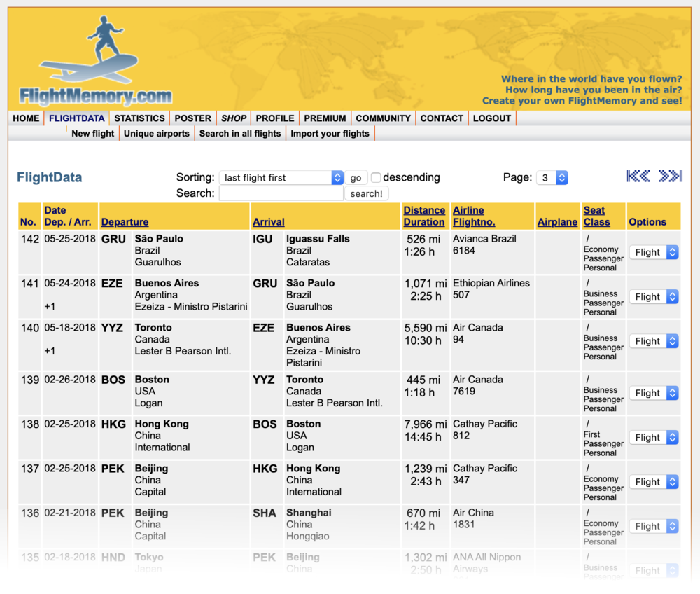Jump to first page arrow icon
Image resolution: width=700 pixels, height=594 pixels.
point(638,177)
